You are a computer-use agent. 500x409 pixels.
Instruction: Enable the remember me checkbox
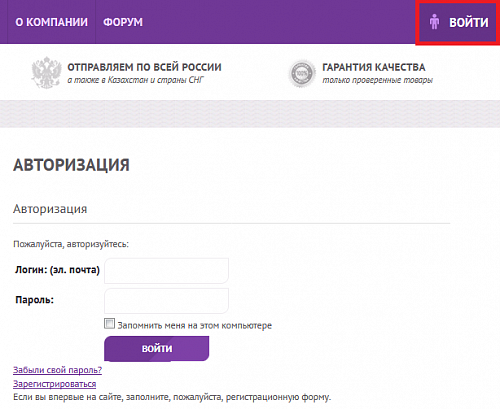pos(109,324)
